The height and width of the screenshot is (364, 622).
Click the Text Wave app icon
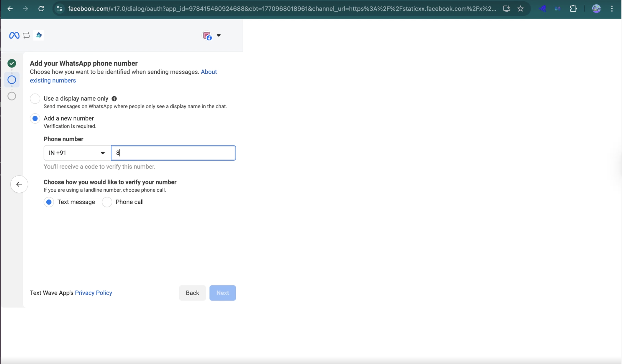pos(39,35)
